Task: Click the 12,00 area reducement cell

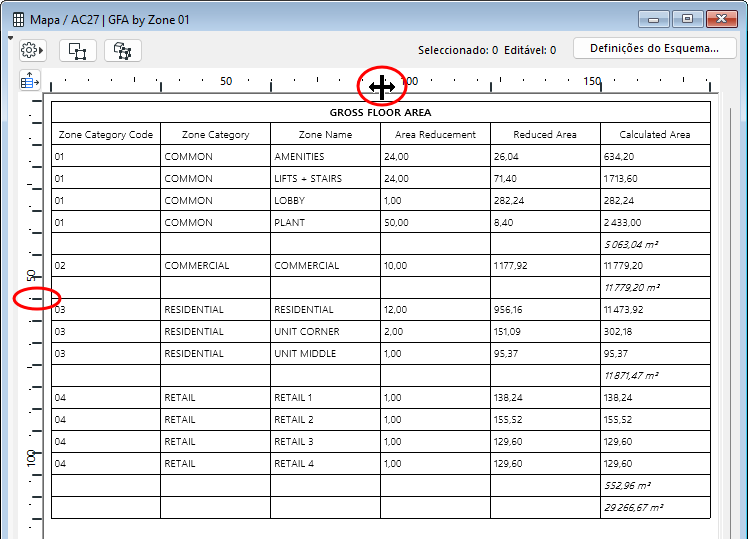Action: click(x=435, y=310)
